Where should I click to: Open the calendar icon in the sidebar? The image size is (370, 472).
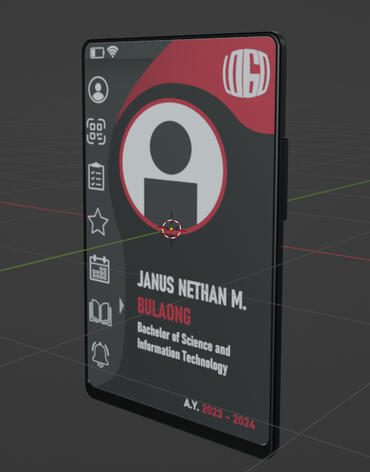100,269
